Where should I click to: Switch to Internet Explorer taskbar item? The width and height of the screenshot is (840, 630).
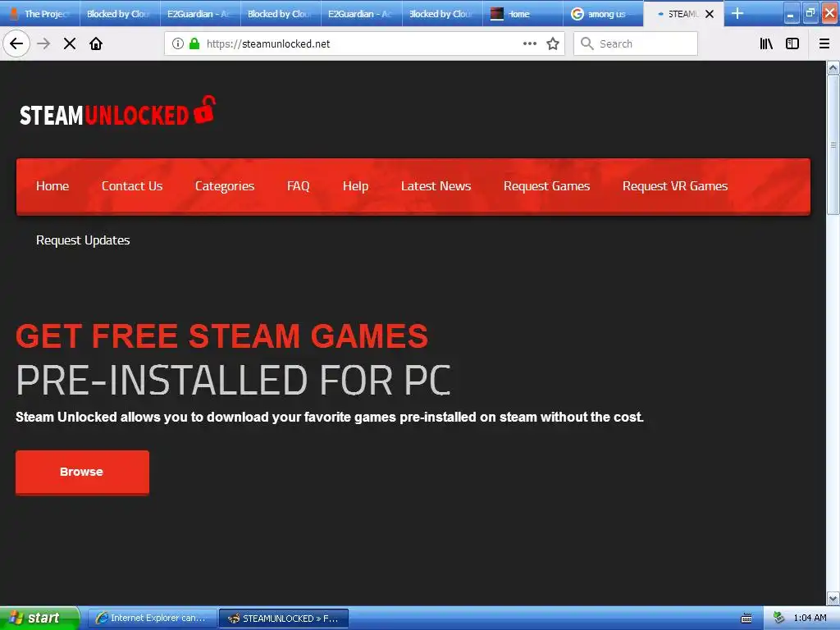pos(152,619)
